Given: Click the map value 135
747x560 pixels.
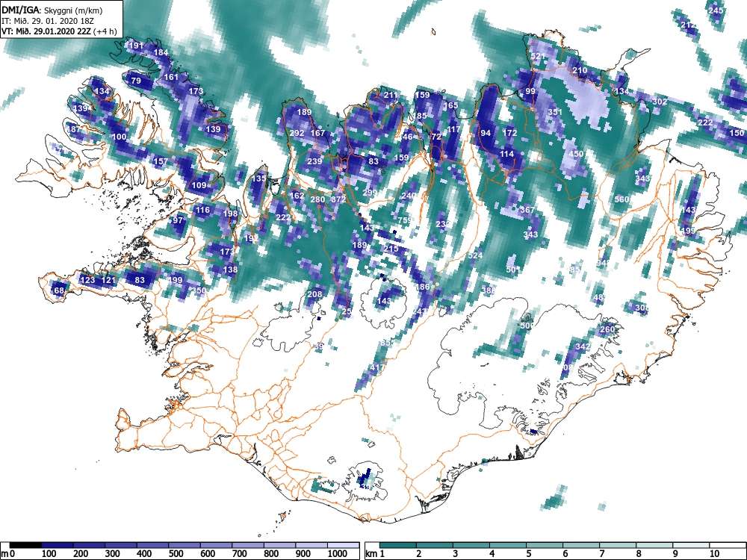Looking at the screenshot, I should (258, 178).
